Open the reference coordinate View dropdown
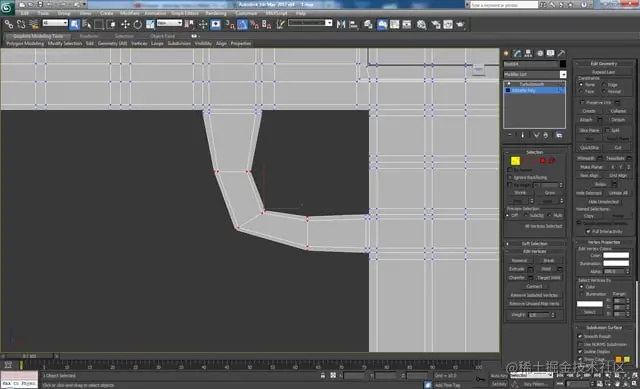The width and height of the screenshot is (640, 389). click(x=169, y=23)
